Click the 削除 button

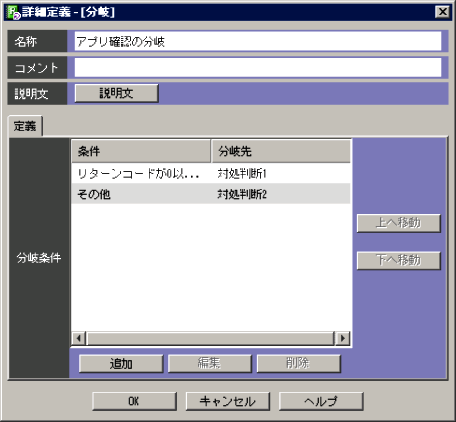click(299, 363)
